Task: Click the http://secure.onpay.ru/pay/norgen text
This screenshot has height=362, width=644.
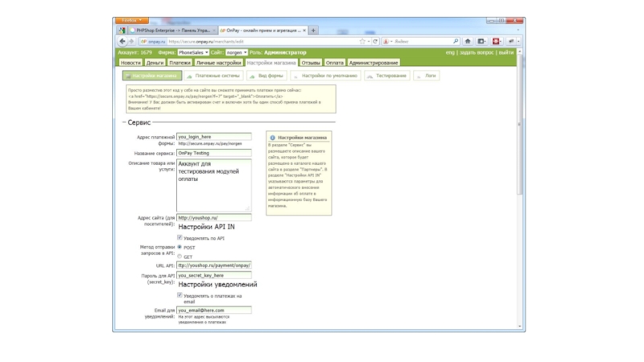Action: coord(210,144)
